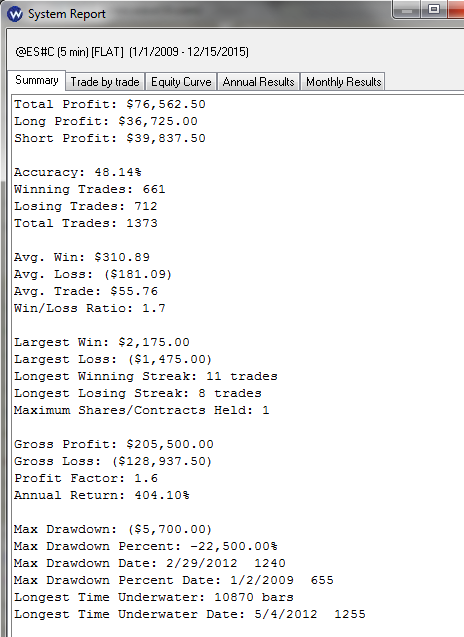Screen dimensions: 464x637
Task: Click the System Report title text
Action: (x=67, y=14)
